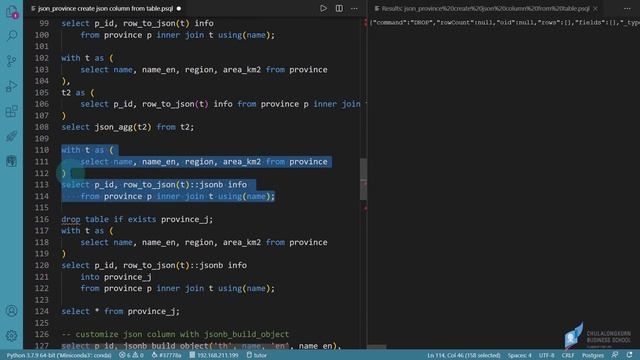Click 'select * from province_j' on line 124

pyautogui.click(x=120, y=311)
